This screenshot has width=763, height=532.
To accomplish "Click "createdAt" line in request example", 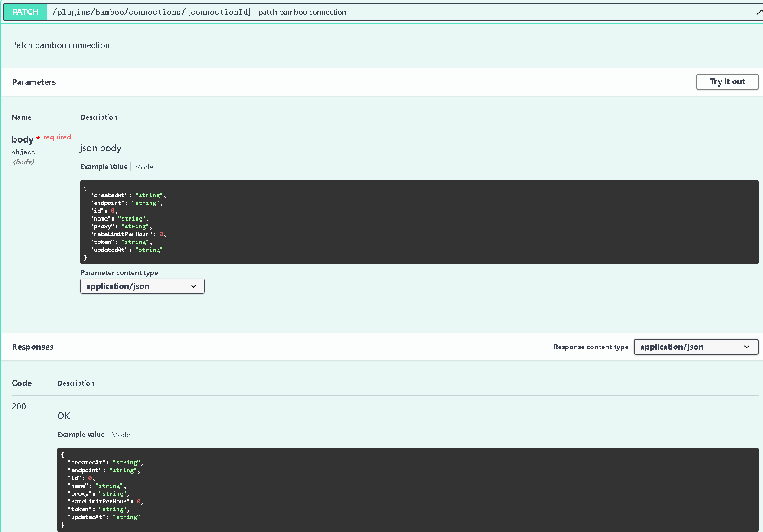I will [x=128, y=195].
